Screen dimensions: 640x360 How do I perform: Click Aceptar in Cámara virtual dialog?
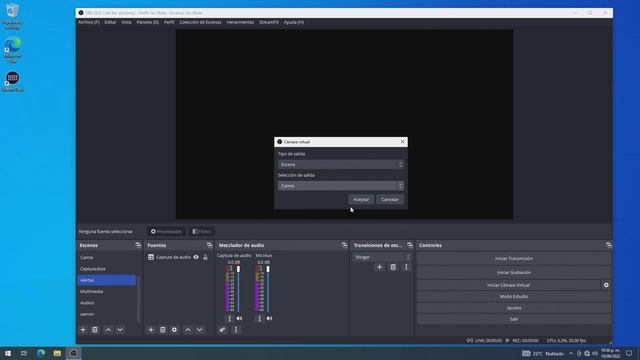tap(361, 200)
